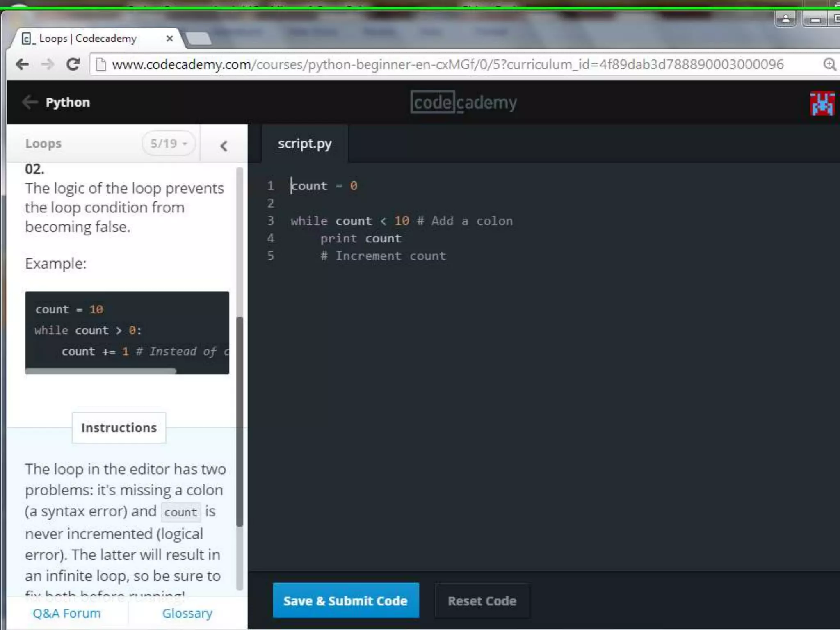Click the example code horizontal scrollbar

[101, 371]
